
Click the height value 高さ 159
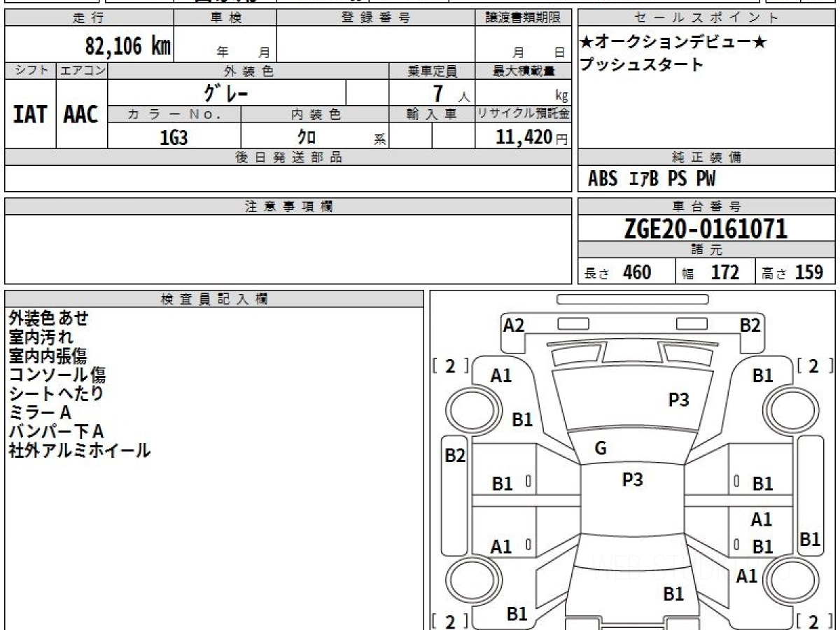click(793, 272)
